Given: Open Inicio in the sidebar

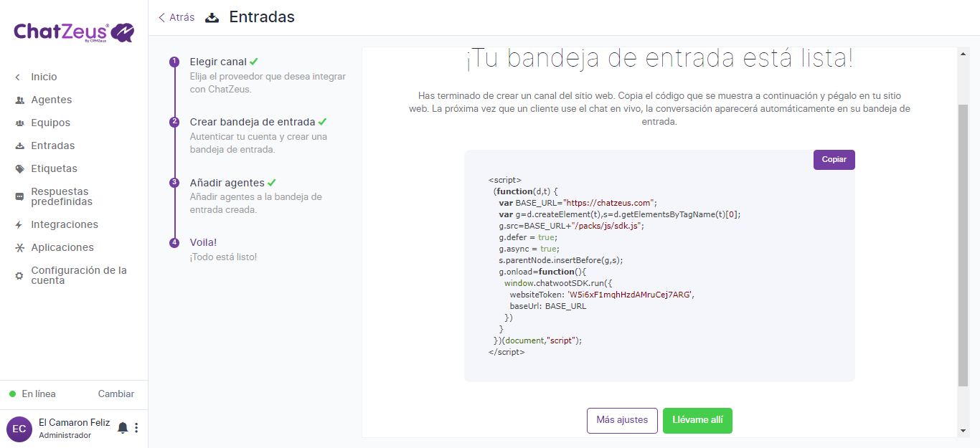Looking at the screenshot, I should (x=44, y=77).
